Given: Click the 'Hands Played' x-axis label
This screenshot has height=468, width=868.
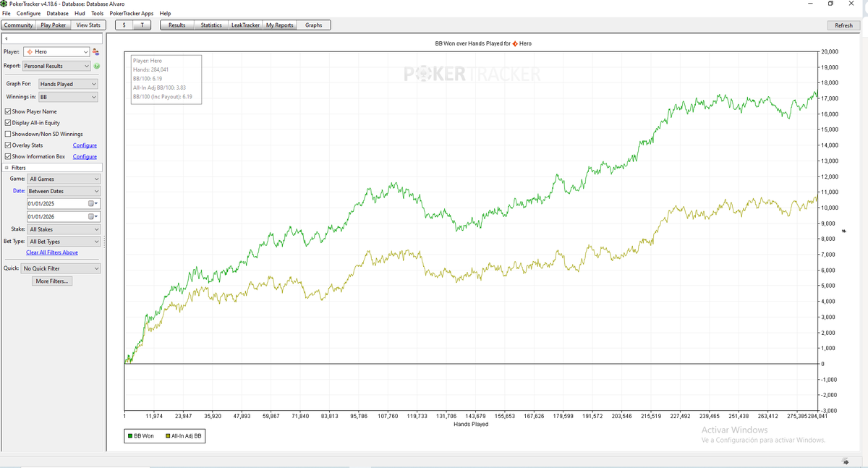Looking at the screenshot, I should (471, 425).
